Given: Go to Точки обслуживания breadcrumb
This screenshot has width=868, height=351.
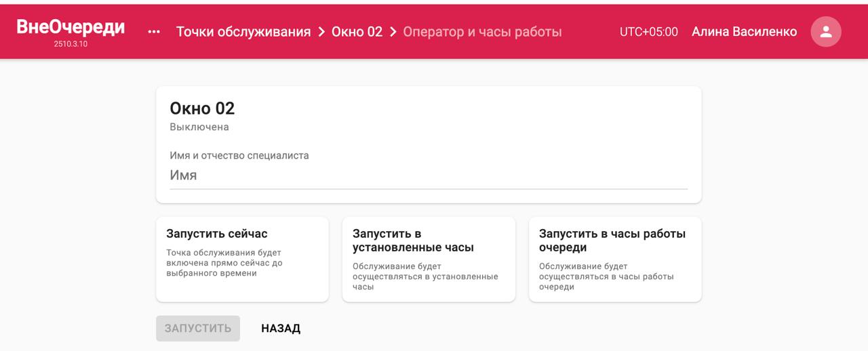Looking at the screenshot, I should point(243,32).
